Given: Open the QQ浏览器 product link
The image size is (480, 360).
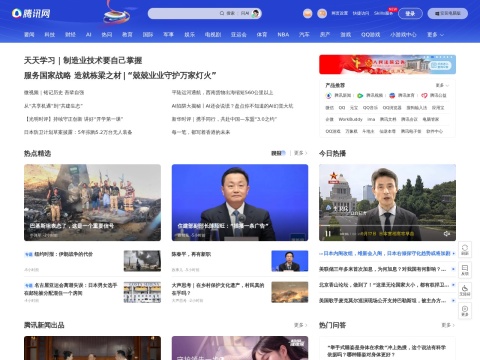Looking at the screenshot, I should pos(392,108).
